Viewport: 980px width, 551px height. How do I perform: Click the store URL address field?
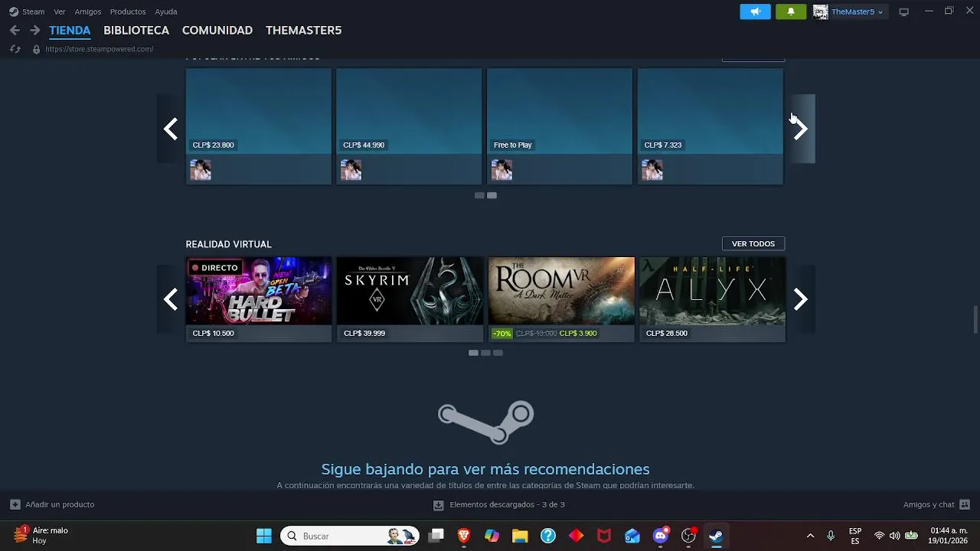pos(100,49)
